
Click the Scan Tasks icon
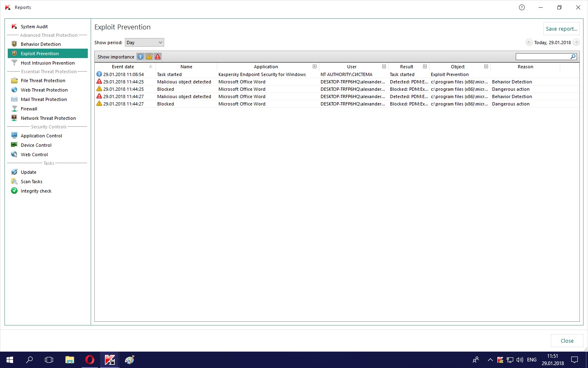tap(14, 181)
